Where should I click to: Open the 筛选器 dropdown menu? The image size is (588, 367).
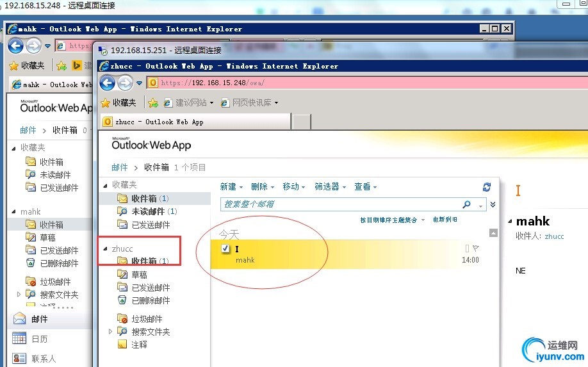tap(330, 186)
